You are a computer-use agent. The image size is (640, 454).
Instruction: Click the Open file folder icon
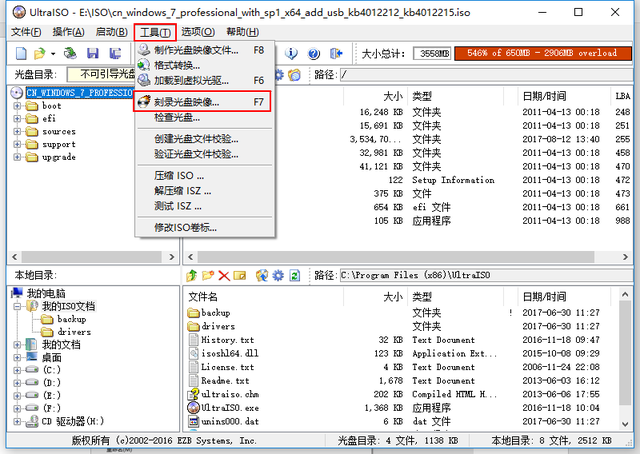click(x=40, y=53)
